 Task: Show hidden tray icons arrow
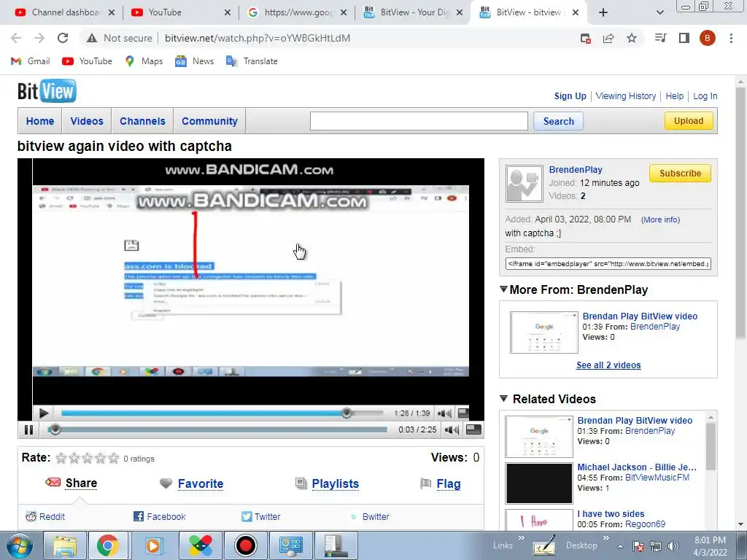click(x=620, y=546)
